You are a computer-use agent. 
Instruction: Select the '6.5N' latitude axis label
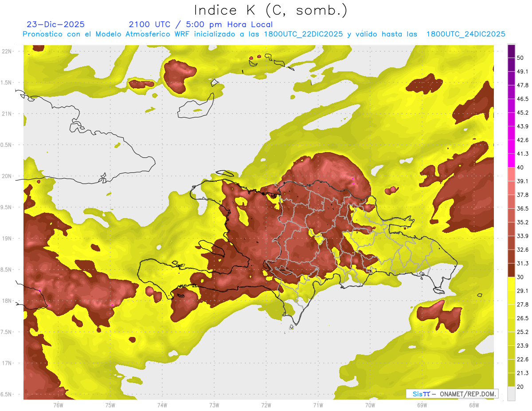coord(7,395)
